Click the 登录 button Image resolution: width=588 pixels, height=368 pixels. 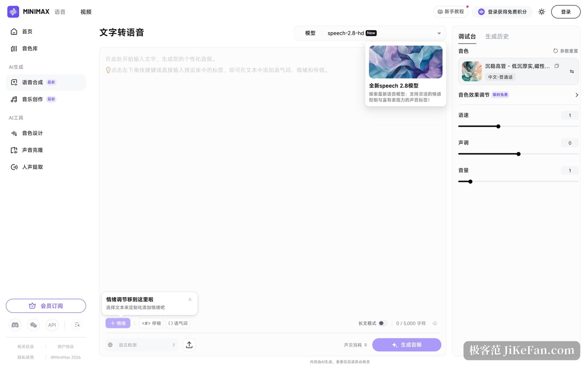[566, 12]
